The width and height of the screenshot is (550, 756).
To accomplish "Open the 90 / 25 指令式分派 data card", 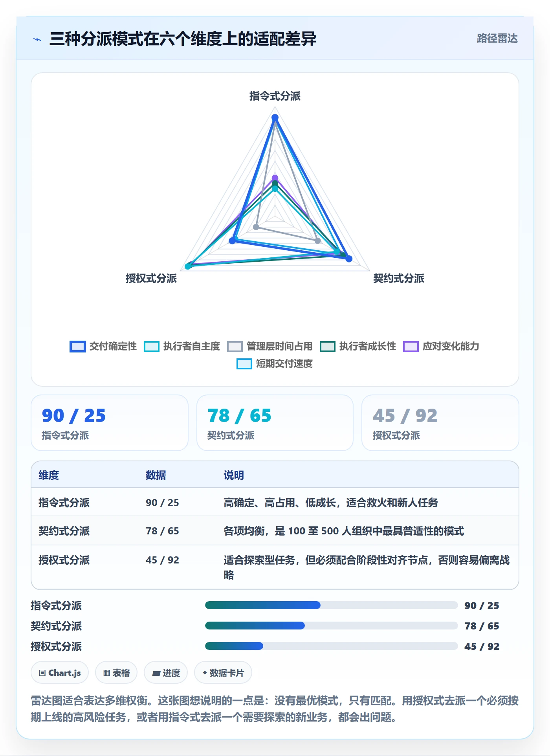I will [x=110, y=423].
